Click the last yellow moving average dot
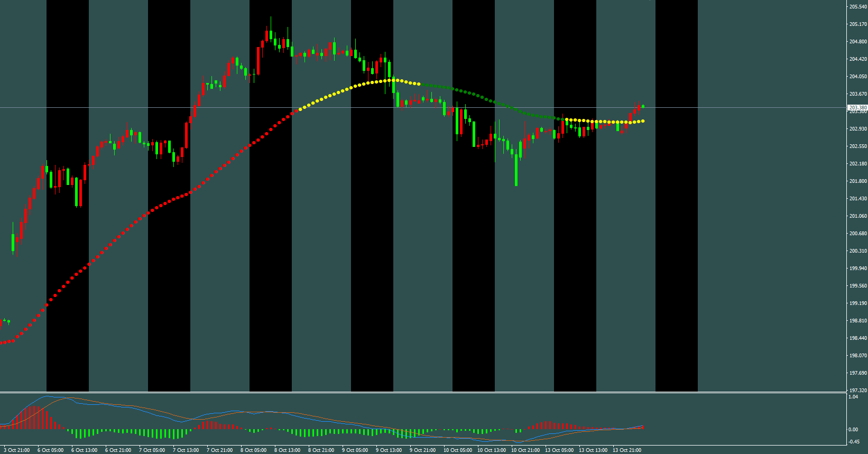868x454 pixels. coord(643,121)
